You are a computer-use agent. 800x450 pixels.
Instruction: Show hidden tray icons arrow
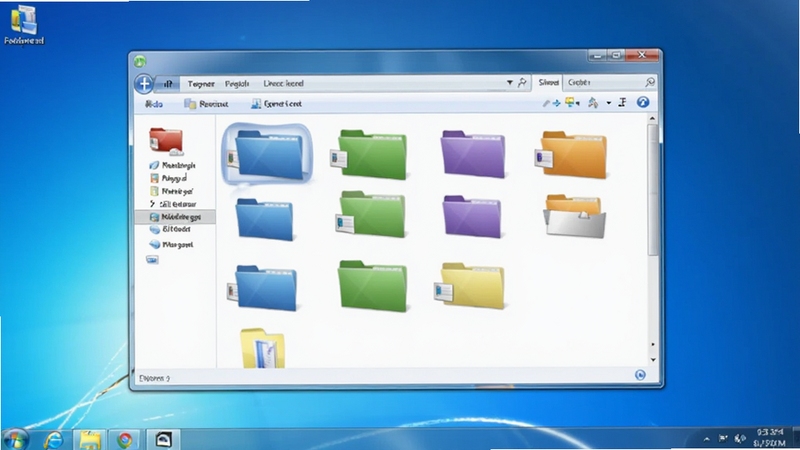coord(707,439)
